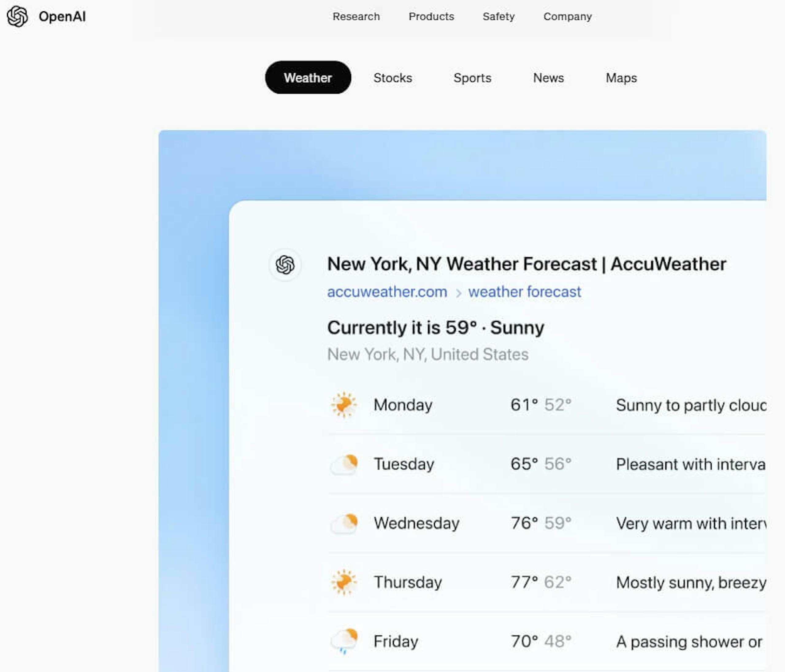785x672 pixels.
Task: Click Thursday's mostly sunny icon
Action: (344, 582)
